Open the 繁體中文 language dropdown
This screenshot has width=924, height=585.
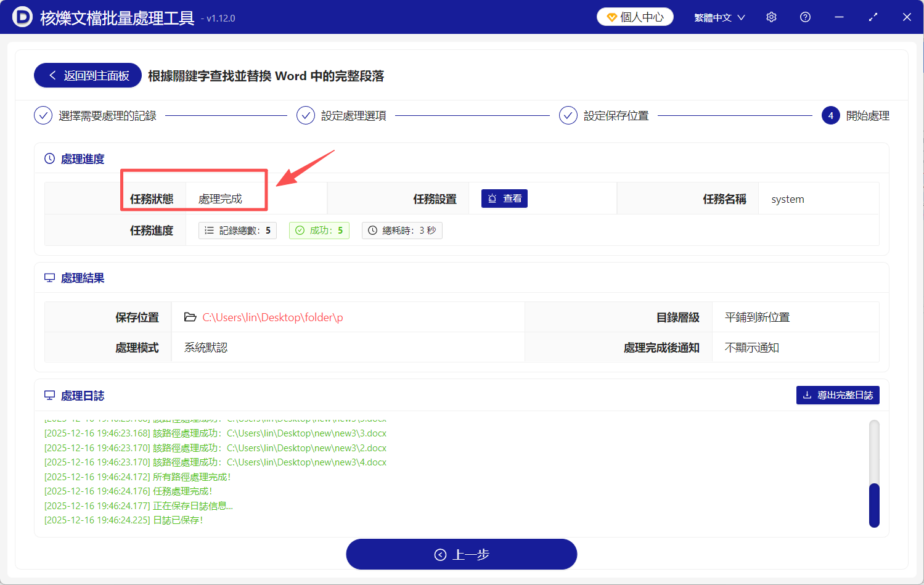pyautogui.click(x=719, y=17)
